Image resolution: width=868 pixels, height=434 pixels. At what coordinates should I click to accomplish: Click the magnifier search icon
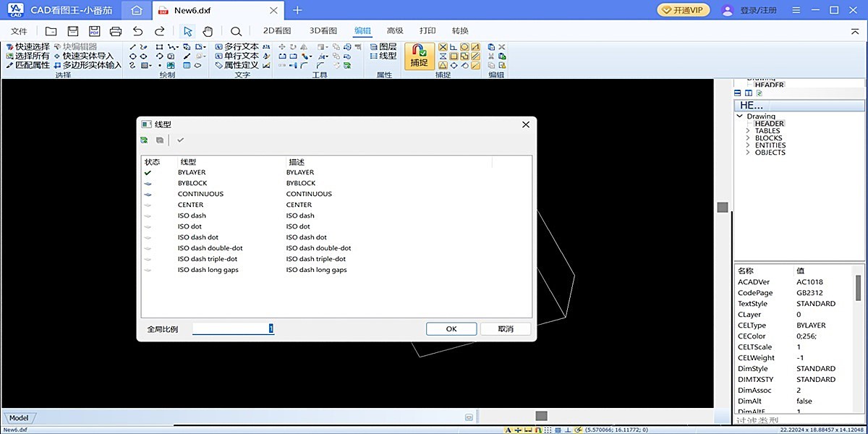236,31
